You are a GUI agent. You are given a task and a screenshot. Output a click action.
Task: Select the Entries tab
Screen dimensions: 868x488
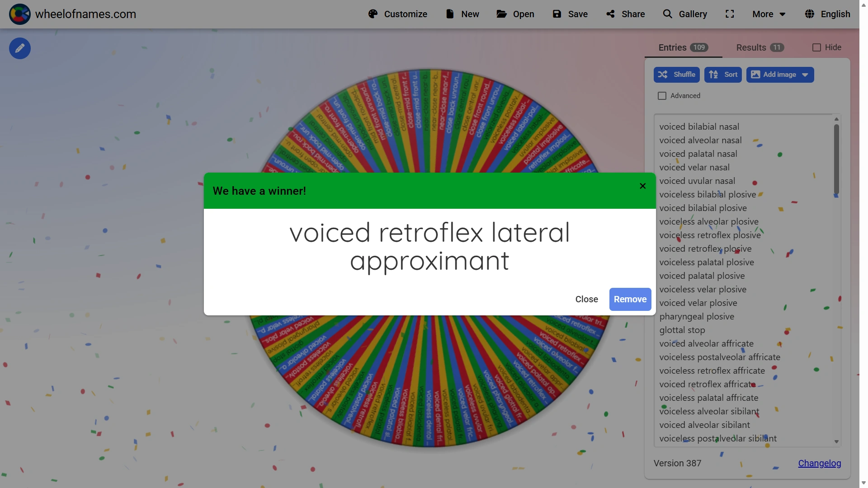tap(683, 47)
